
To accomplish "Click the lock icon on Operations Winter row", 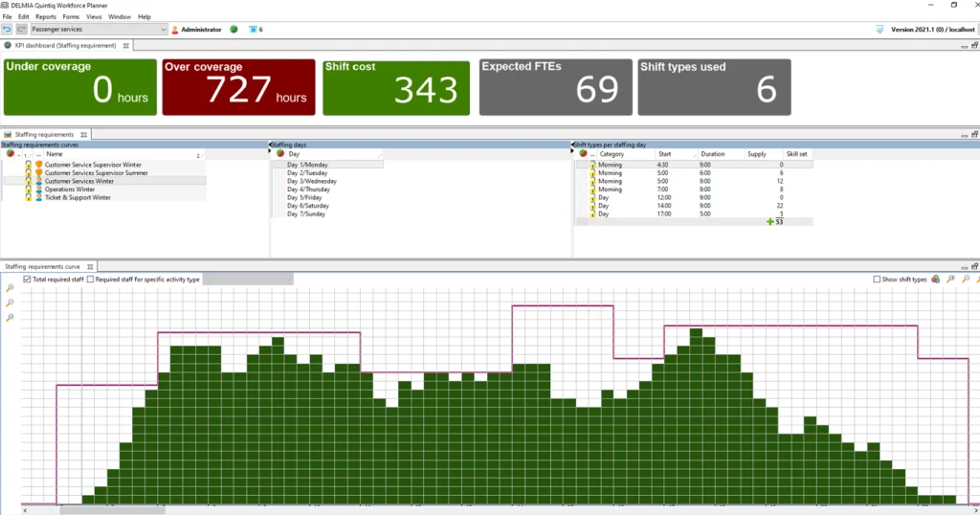I will (x=29, y=190).
